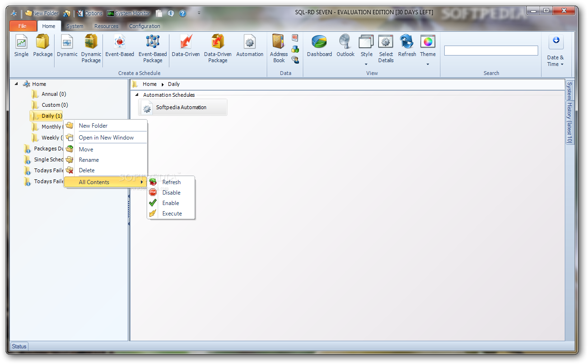
Task: Select the Home ribbon tab
Action: pyautogui.click(x=48, y=26)
